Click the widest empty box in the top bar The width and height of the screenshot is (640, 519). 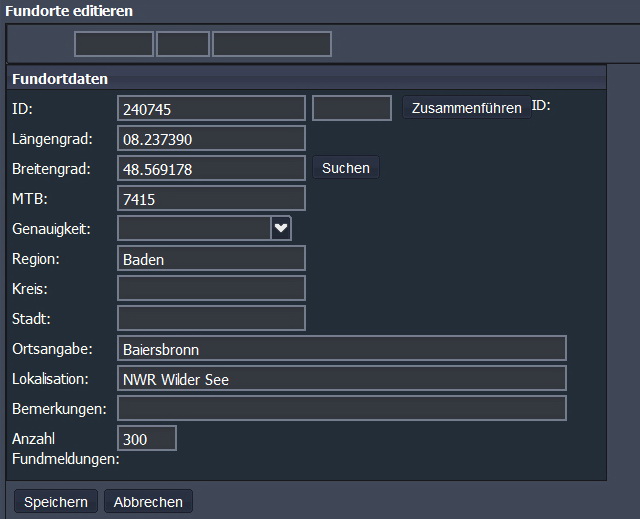(271, 44)
